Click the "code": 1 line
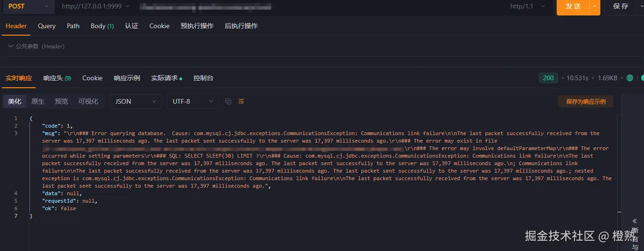Image resolution: width=644 pixels, height=251 pixels. 57,126
